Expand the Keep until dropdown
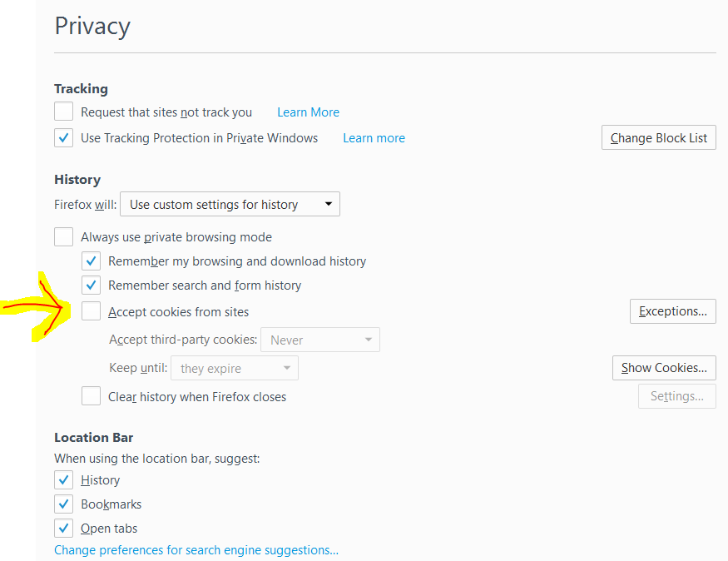This screenshot has width=728, height=561. tap(235, 368)
